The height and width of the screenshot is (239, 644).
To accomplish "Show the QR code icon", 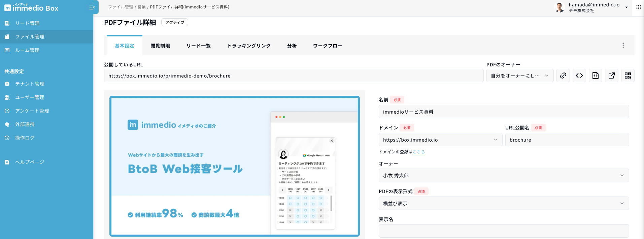I will [x=628, y=76].
